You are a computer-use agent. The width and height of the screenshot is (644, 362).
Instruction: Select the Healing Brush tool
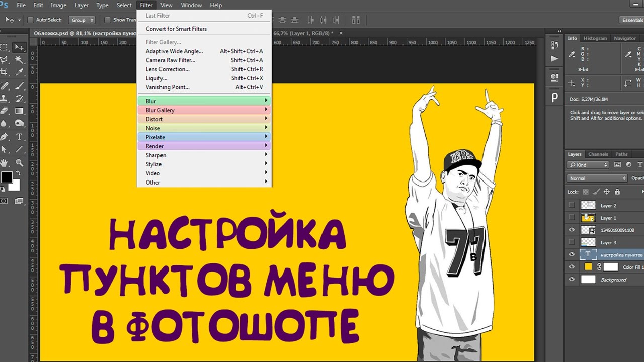[4, 85]
